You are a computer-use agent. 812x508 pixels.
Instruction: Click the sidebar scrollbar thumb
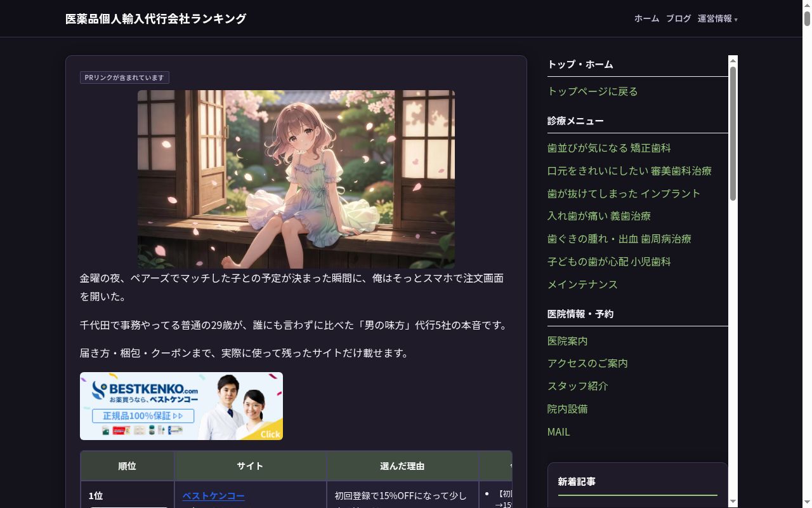pyautogui.click(x=733, y=133)
